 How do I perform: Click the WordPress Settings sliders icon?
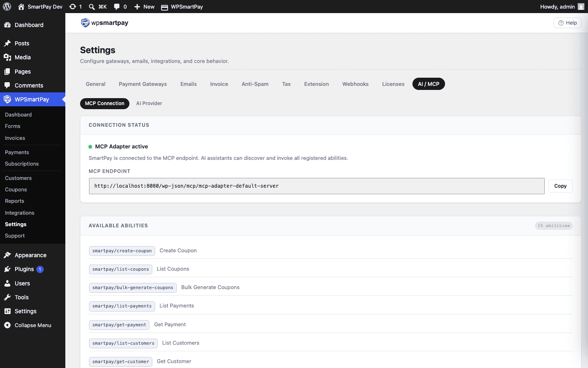[7, 311]
